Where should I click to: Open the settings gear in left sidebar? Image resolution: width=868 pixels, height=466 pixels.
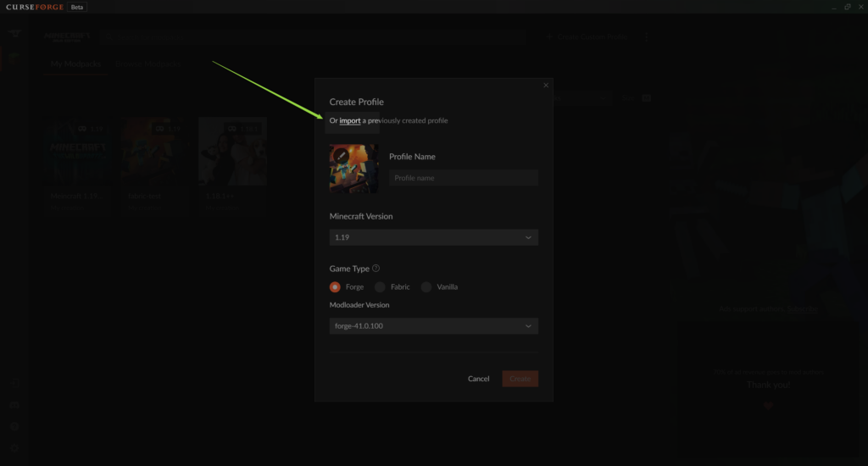[x=14, y=448]
